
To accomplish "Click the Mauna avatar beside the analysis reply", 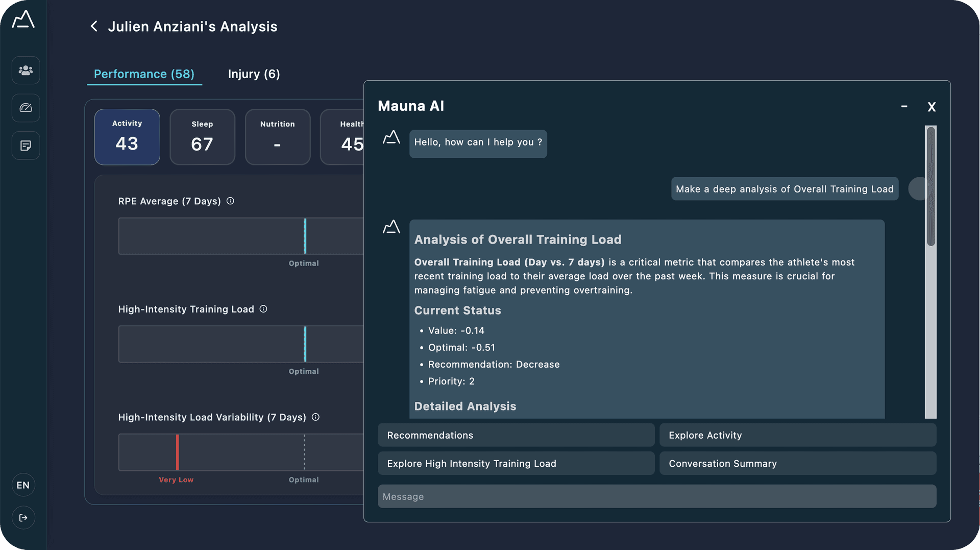I will coord(391,227).
